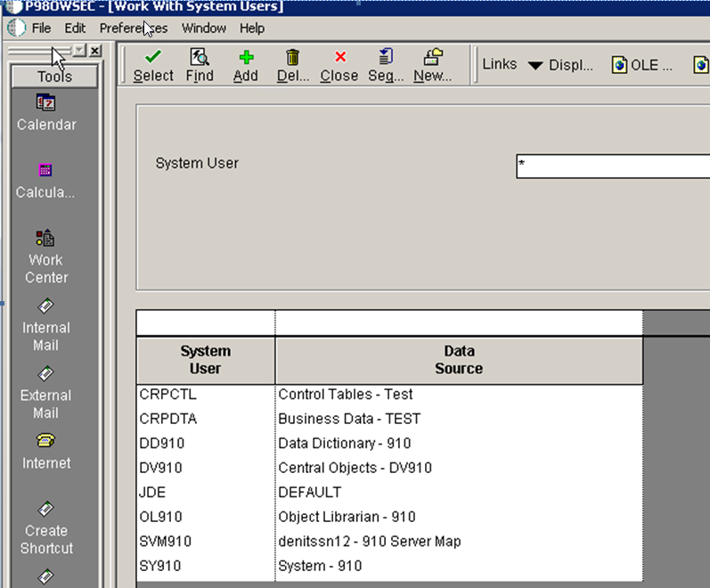Expand the Links dropdown arrow
Image resolution: width=710 pixels, height=588 pixels.
(x=535, y=66)
